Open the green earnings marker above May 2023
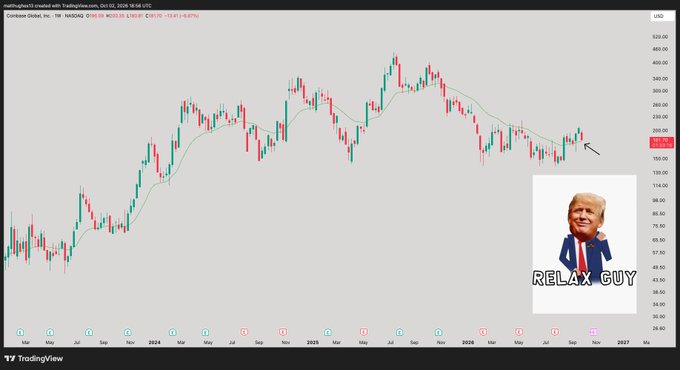The image size is (680, 370). coord(50,332)
